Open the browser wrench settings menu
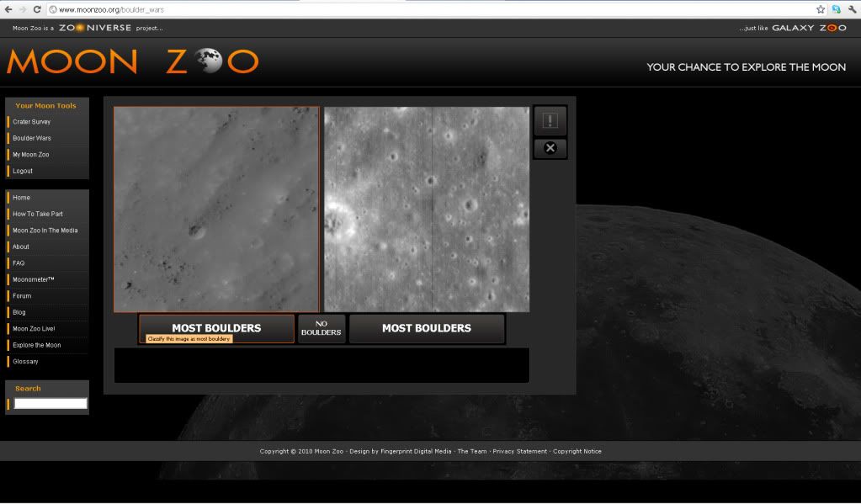This screenshot has height=504, width=861. (853, 9)
